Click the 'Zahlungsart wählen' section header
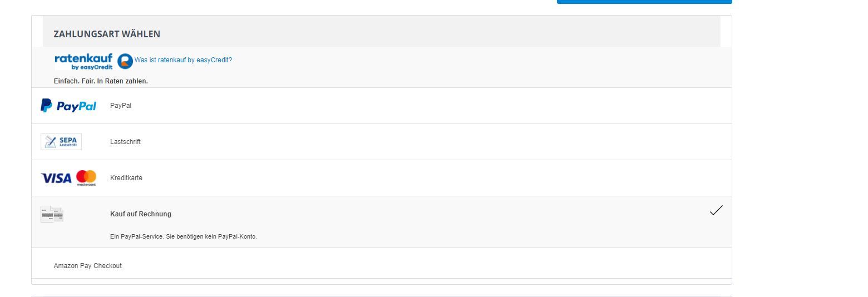Screen dimensions: 868x297 pos(107,34)
